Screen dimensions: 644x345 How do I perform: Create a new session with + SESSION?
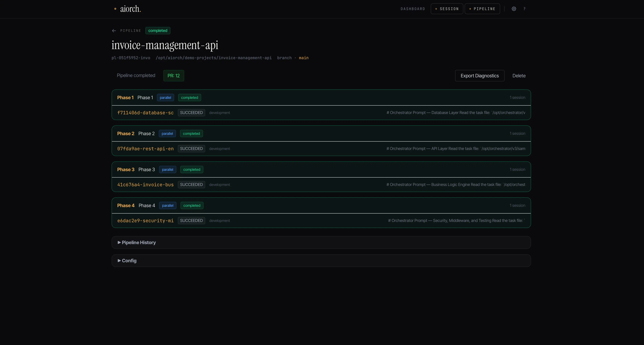pos(447,9)
